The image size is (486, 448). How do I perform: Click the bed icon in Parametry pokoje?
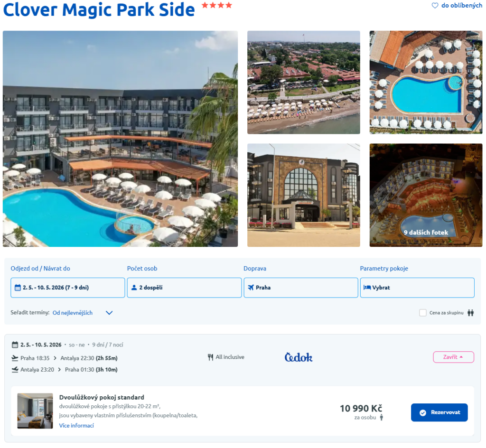pos(367,287)
